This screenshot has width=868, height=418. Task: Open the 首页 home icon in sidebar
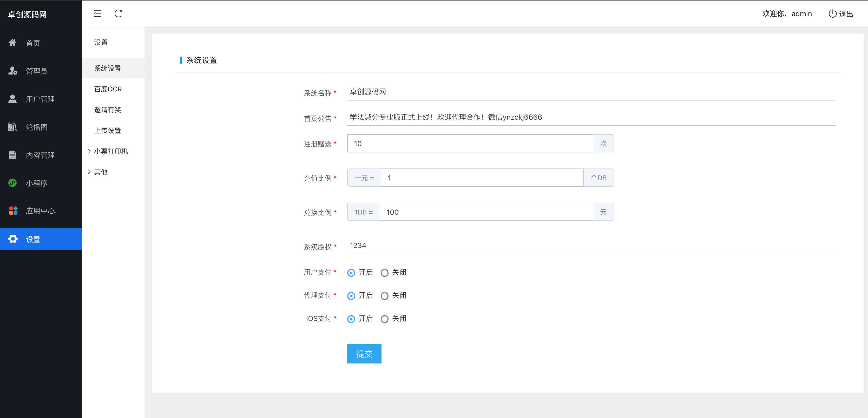[13, 43]
